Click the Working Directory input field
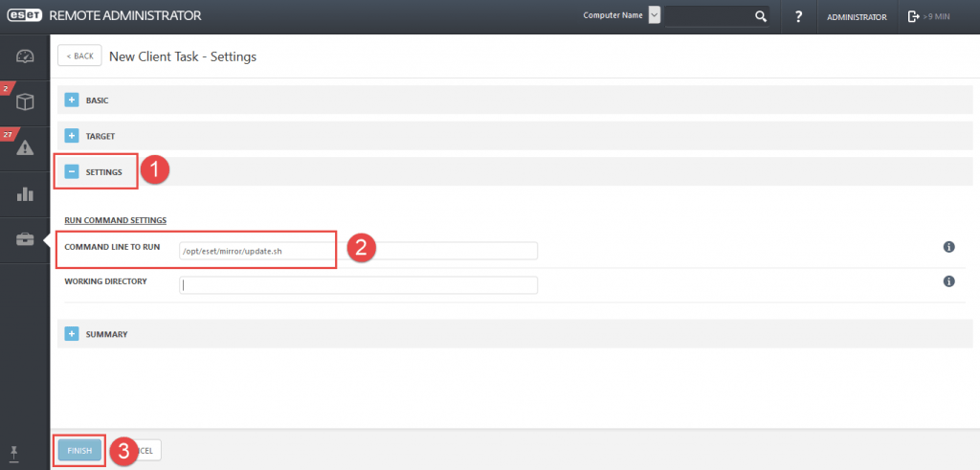980x470 pixels. click(x=358, y=285)
